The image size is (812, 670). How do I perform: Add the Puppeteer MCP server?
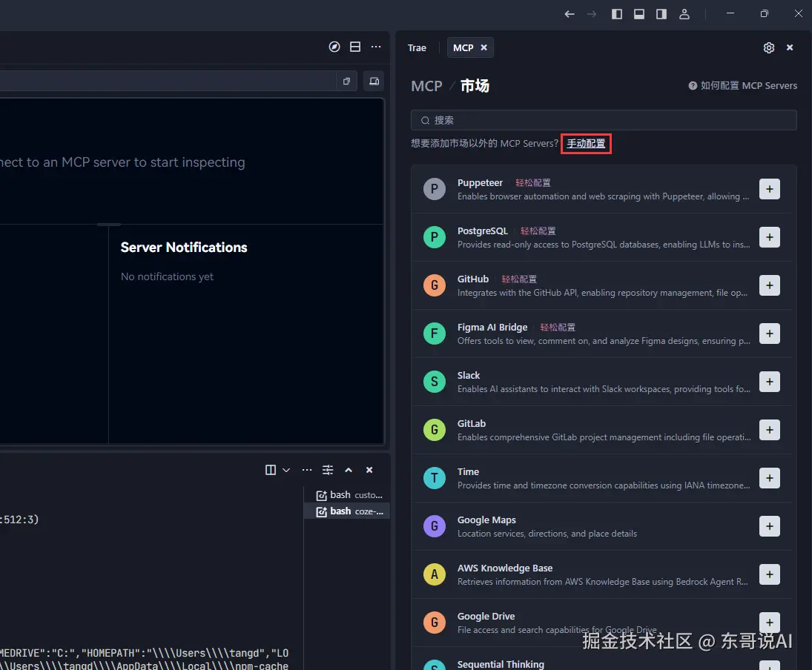tap(770, 189)
